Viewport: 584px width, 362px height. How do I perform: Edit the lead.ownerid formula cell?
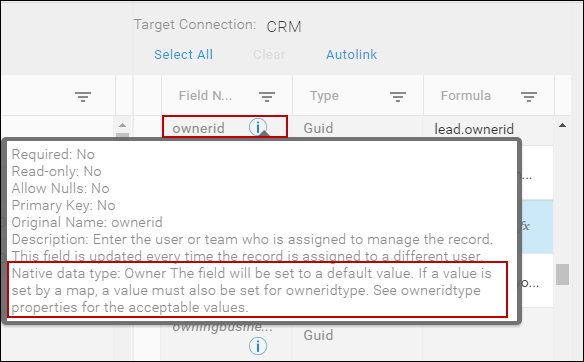tap(474, 129)
